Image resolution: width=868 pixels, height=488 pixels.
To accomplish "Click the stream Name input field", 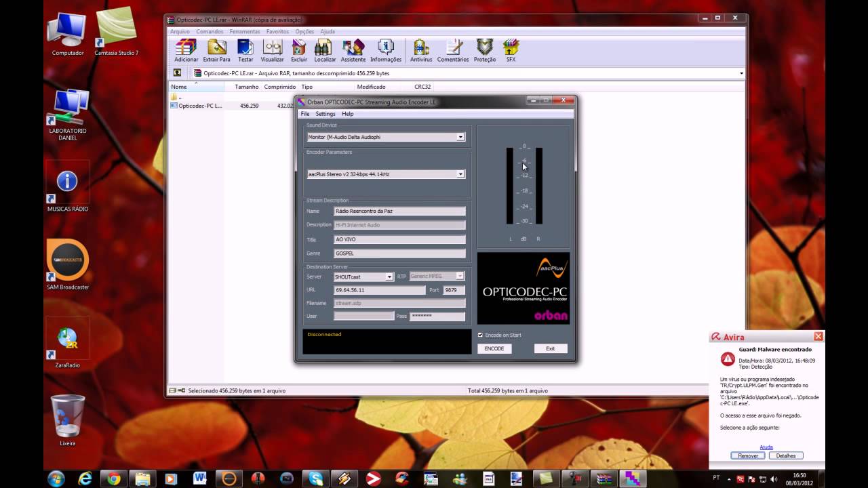I will click(399, 211).
